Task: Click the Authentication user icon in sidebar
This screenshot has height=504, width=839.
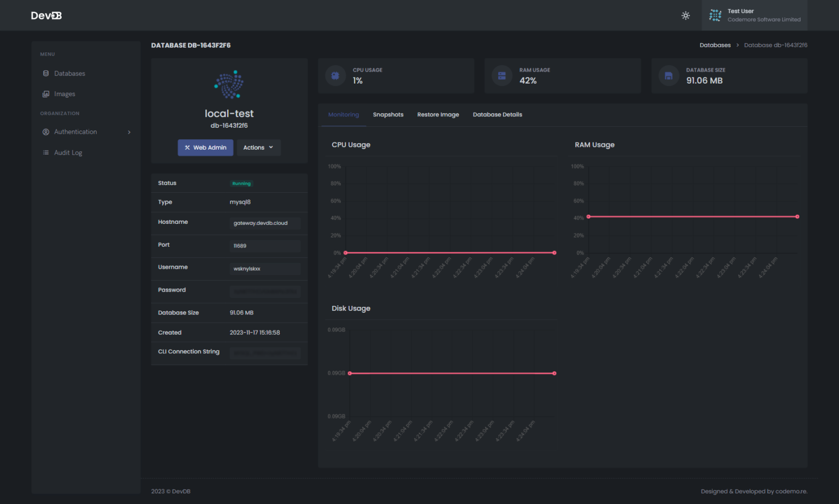Action: (x=46, y=132)
